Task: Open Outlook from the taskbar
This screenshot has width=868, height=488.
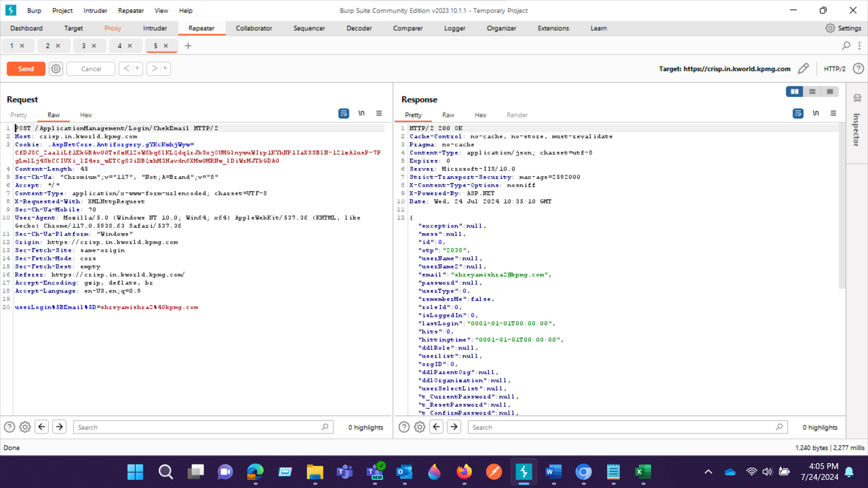Action: tap(405, 472)
